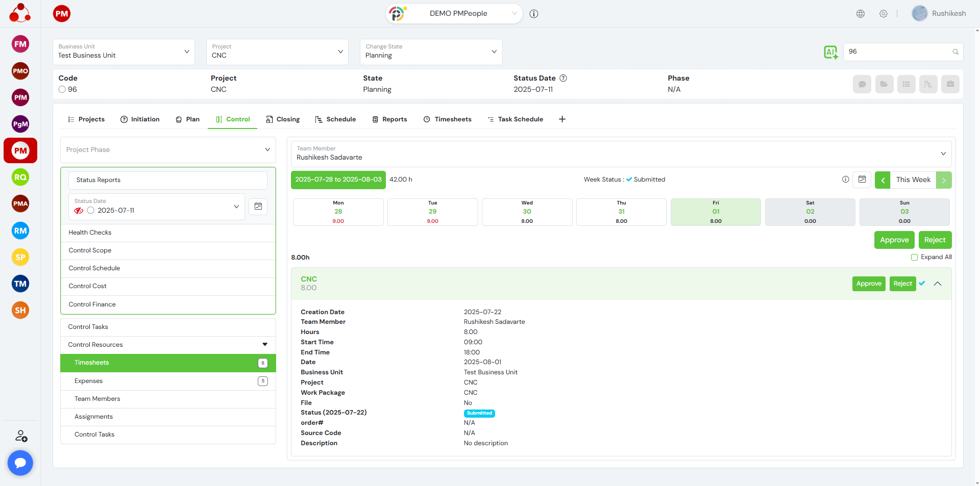Open the settings gear icon
This screenshot has width=980, height=486.
coord(884,14)
